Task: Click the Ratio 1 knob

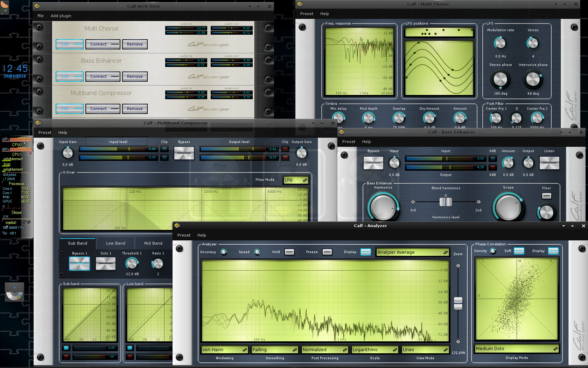Action: 158,263
